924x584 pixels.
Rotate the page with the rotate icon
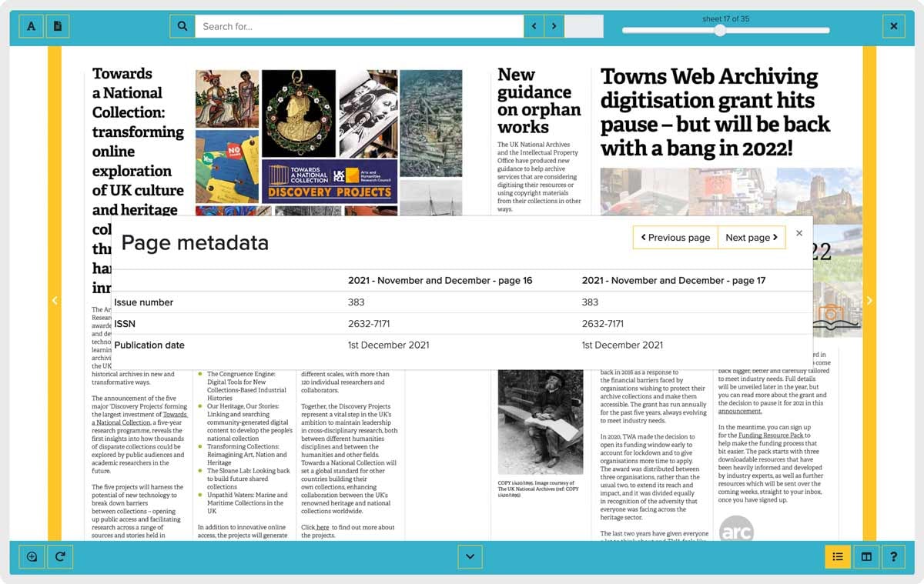point(60,556)
